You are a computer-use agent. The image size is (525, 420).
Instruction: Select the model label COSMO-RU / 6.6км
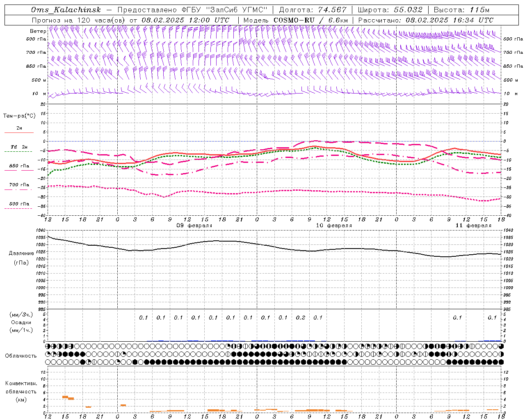click(311, 20)
